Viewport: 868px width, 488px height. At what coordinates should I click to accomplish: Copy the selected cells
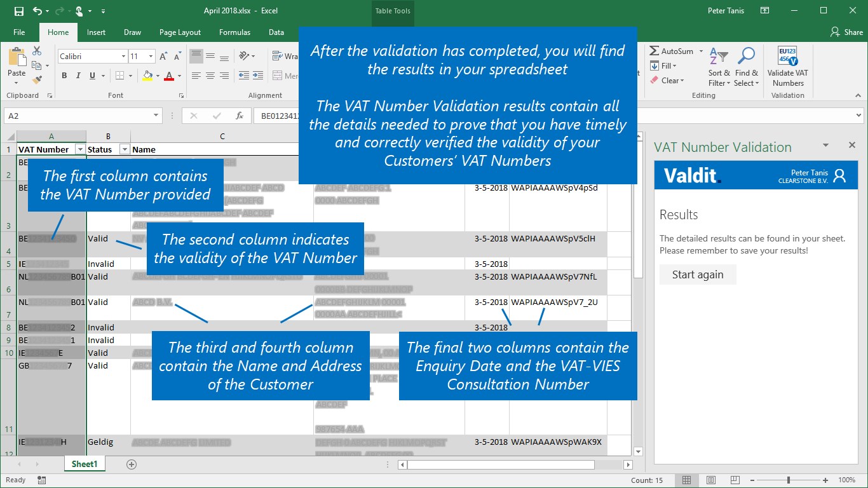pos(37,65)
